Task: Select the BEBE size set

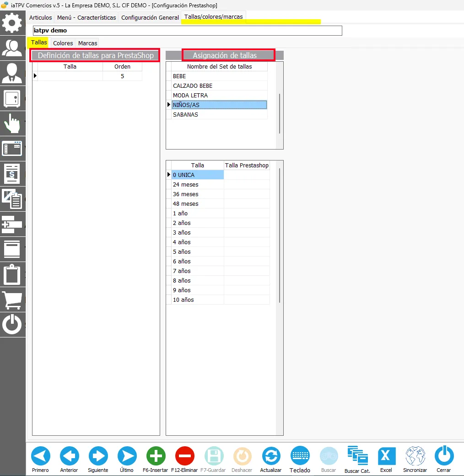Action: pos(219,76)
